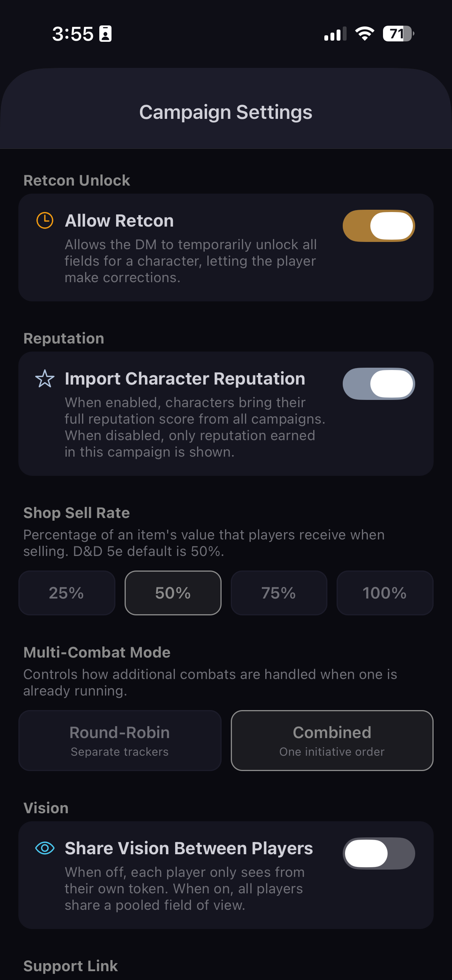The image size is (452, 980).
Task: Click the eye icon beside Share Vision
Action: coord(44,848)
